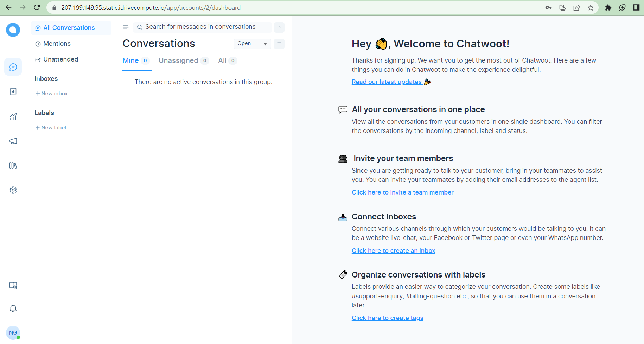Click the search magnifier icon
Screen dimensions: 644x344
click(x=140, y=27)
